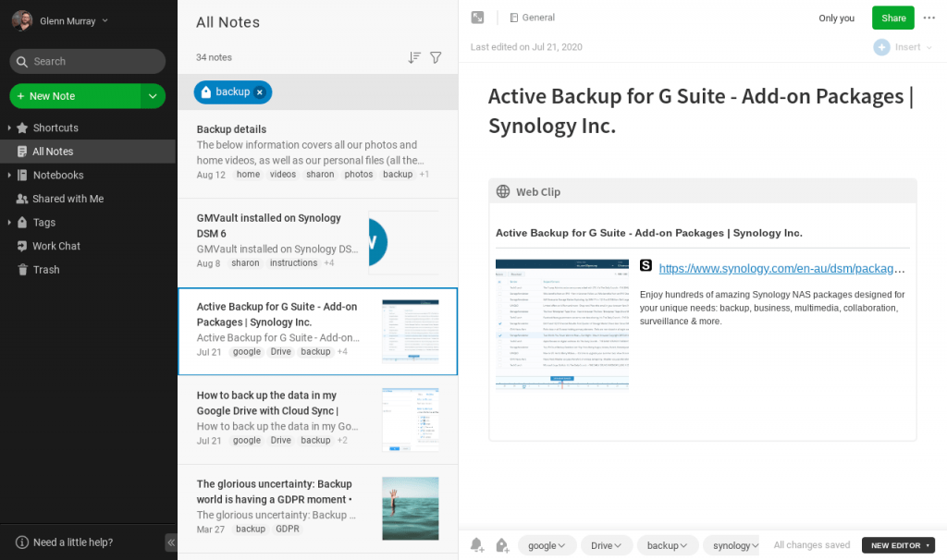Open the Drive tag dropdown in footer
The height and width of the screenshot is (560, 947).
point(607,545)
